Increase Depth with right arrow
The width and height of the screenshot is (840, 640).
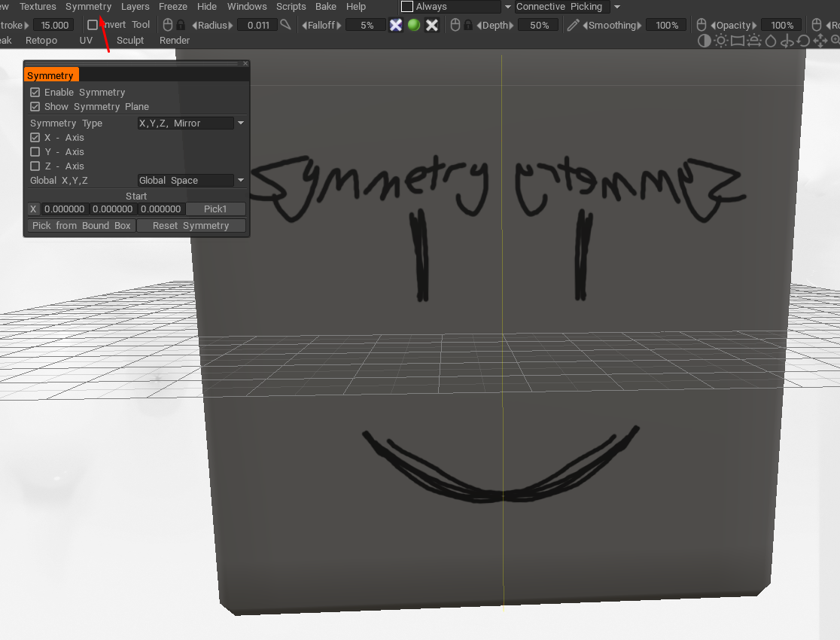[511, 25]
